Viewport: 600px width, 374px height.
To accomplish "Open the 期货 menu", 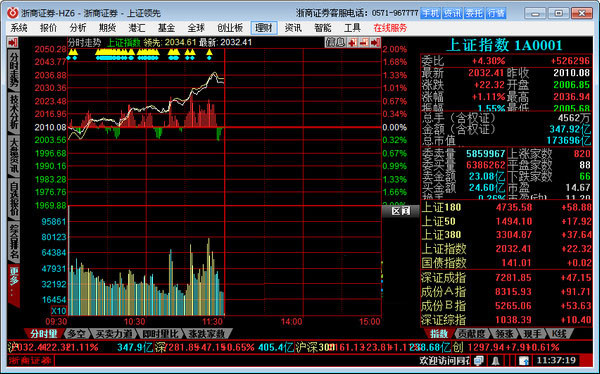I will coord(107,28).
